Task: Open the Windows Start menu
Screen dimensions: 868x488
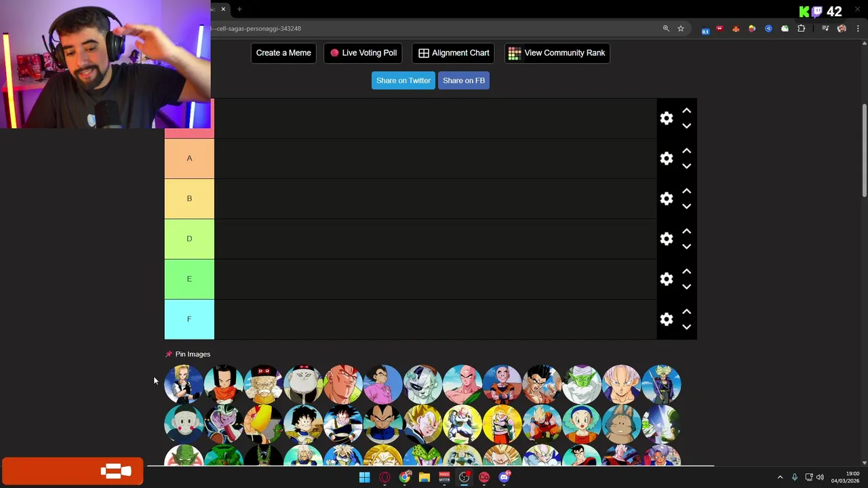Action: (x=365, y=477)
